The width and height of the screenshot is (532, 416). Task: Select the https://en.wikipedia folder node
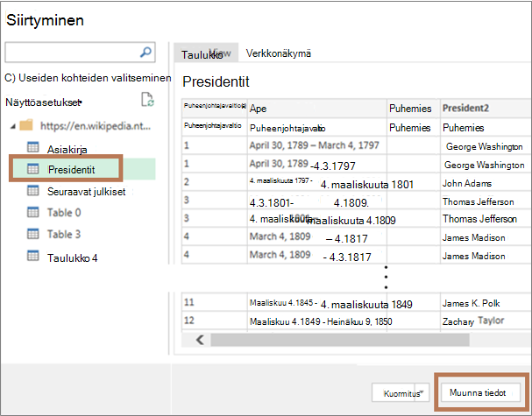click(95, 126)
